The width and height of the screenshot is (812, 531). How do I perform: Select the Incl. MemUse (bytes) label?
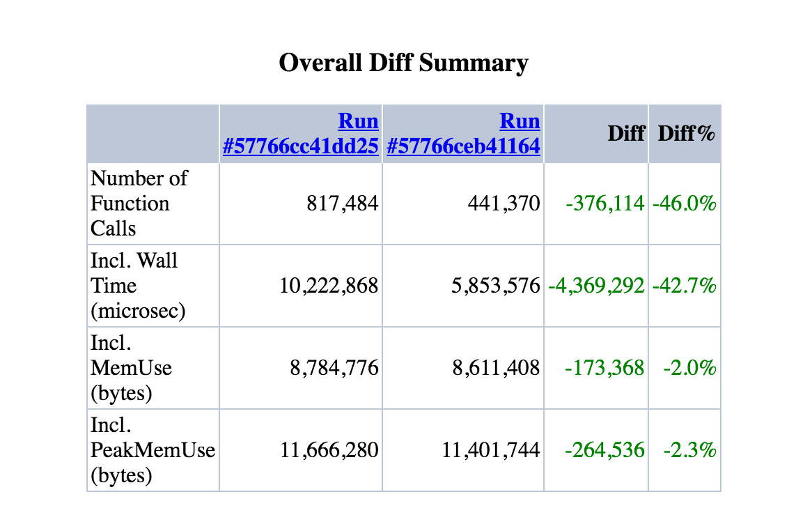131,368
